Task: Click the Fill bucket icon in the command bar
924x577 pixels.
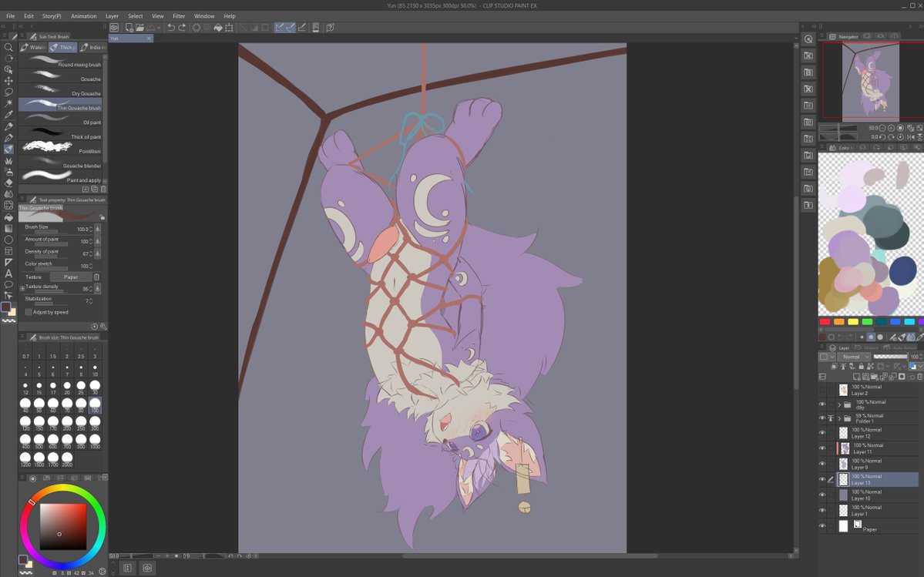Action: (218, 28)
